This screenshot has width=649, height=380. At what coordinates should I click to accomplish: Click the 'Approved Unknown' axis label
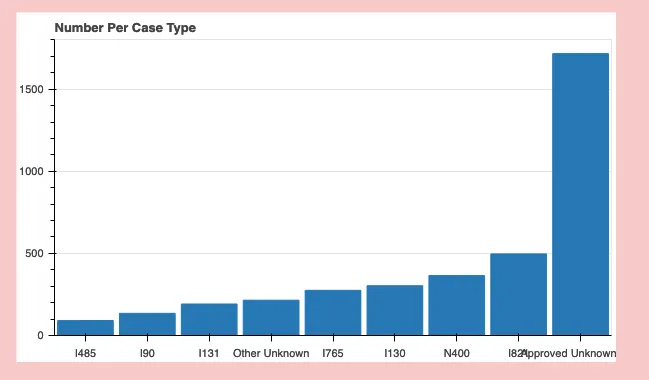(x=570, y=353)
